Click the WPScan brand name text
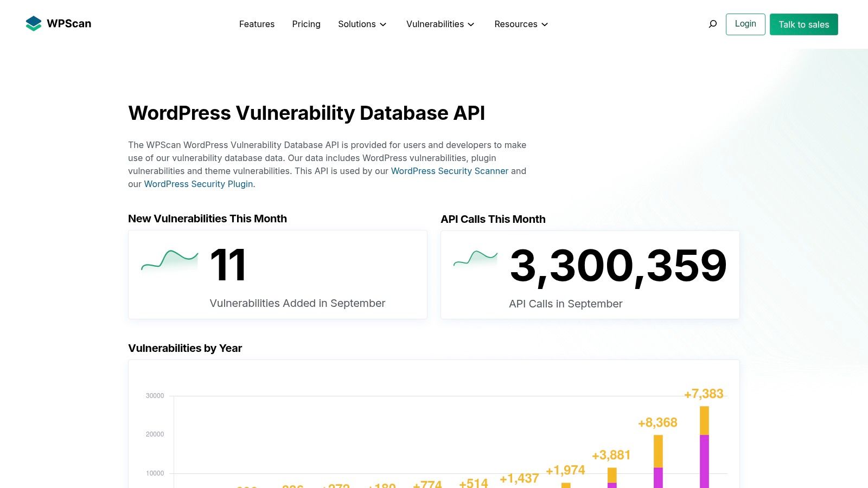This screenshot has width=868, height=488. (x=69, y=23)
